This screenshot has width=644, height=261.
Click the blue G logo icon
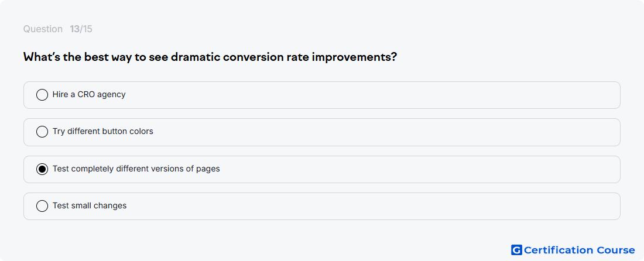tap(516, 250)
